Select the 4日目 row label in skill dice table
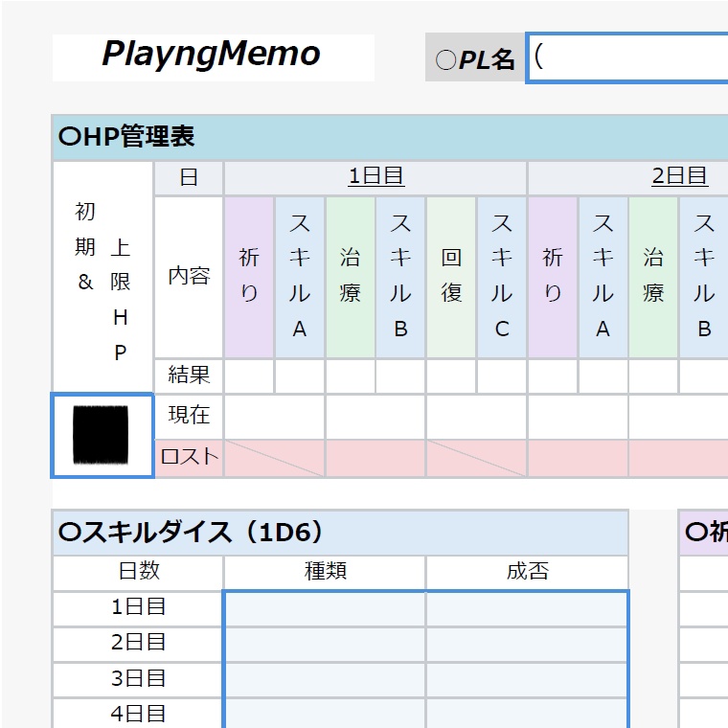The image size is (728, 728). (x=138, y=714)
